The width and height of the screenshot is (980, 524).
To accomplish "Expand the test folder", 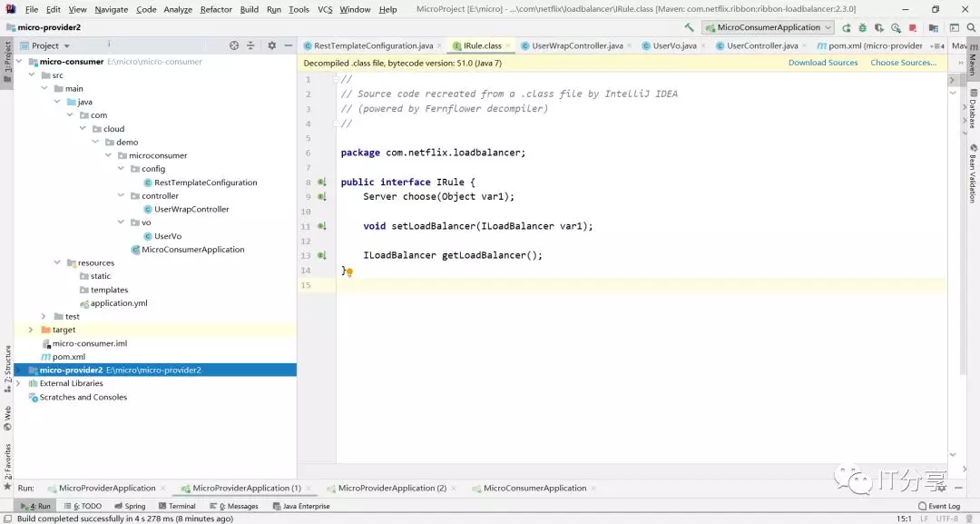I will tap(44, 316).
